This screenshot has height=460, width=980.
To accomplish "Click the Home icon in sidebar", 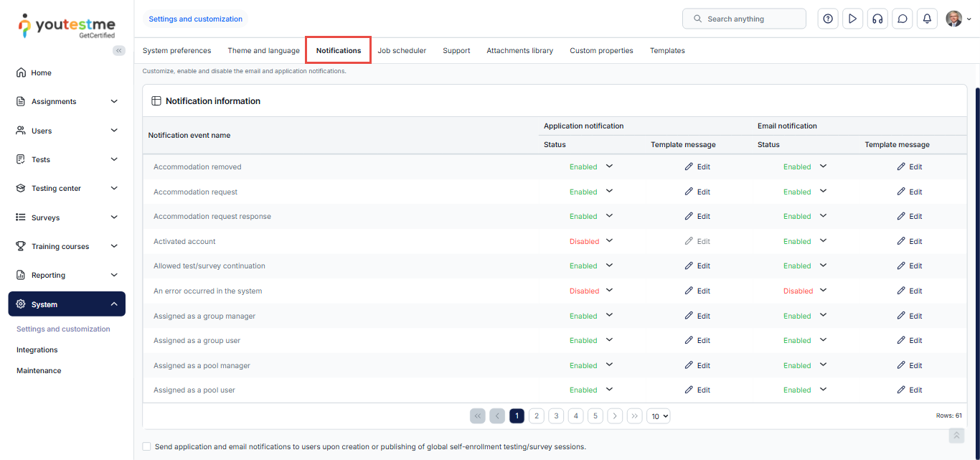I will (x=21, y=72).
